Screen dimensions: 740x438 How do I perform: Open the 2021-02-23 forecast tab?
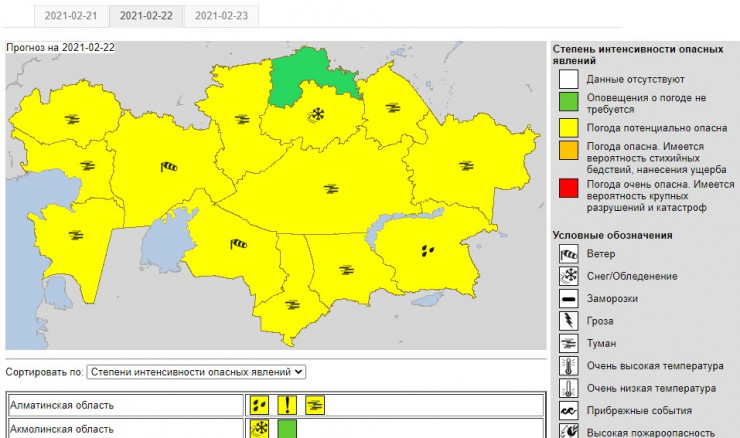point(222,16)
